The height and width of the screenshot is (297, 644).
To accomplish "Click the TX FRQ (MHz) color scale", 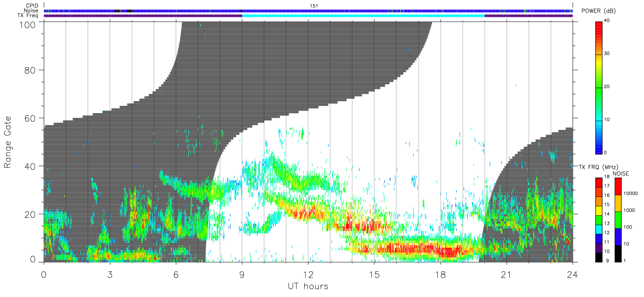I will [x=599, y=220].
